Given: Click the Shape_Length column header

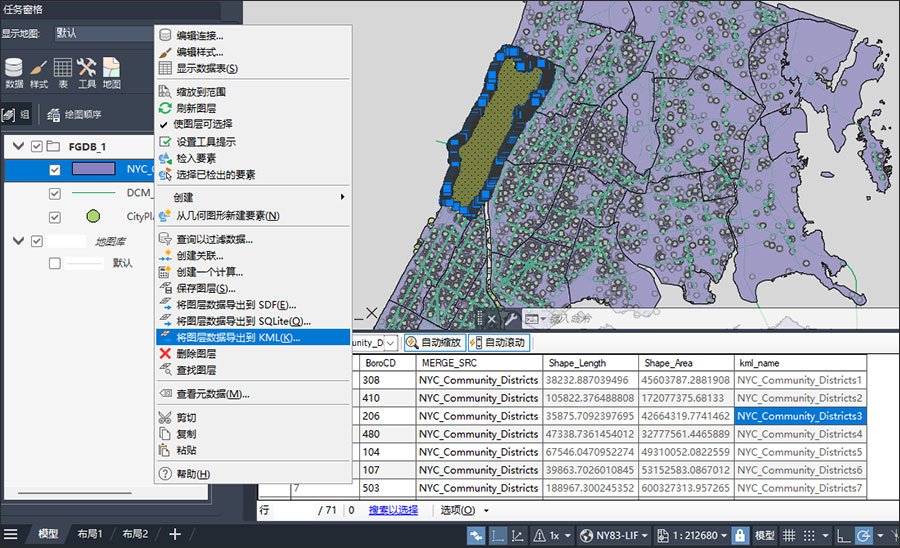Looking at the screenshot, I should 591,363.
